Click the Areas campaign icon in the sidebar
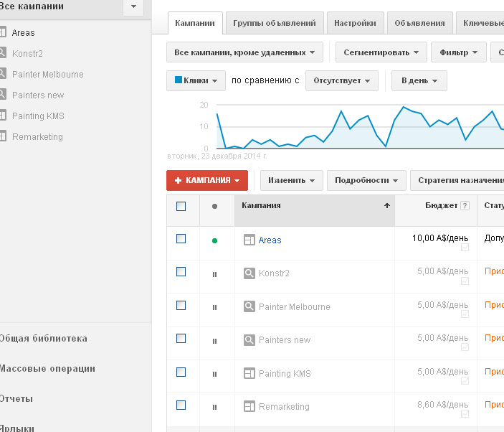The height and width of the screenshot is (432, 504). click(x=3, y=33)
